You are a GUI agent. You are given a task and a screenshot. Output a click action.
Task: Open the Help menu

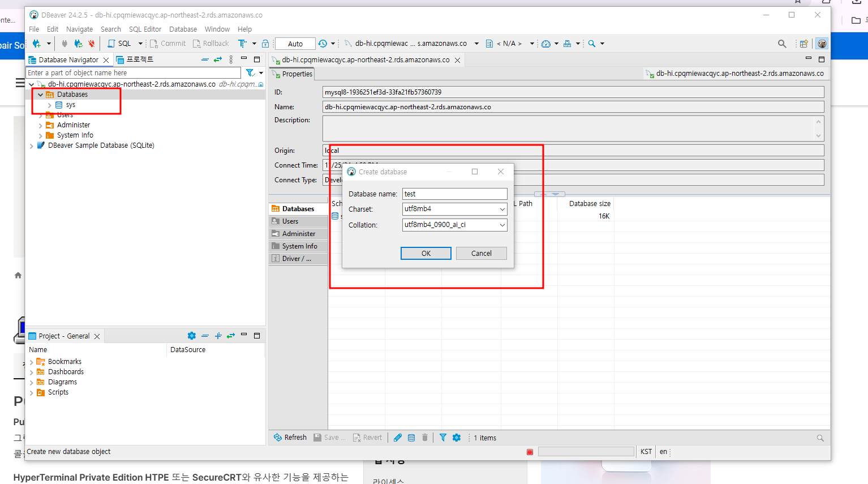[x=244, y=29]
